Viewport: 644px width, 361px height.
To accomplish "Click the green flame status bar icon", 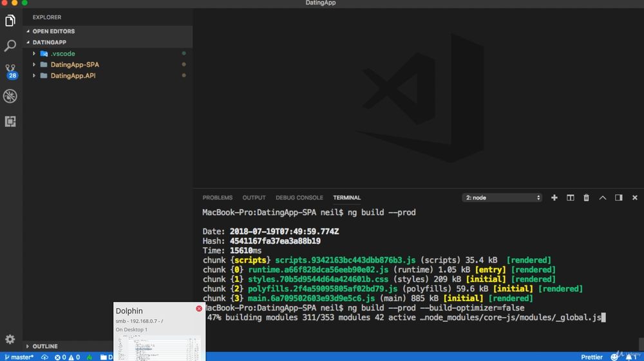I will click(x=90, y=357).
